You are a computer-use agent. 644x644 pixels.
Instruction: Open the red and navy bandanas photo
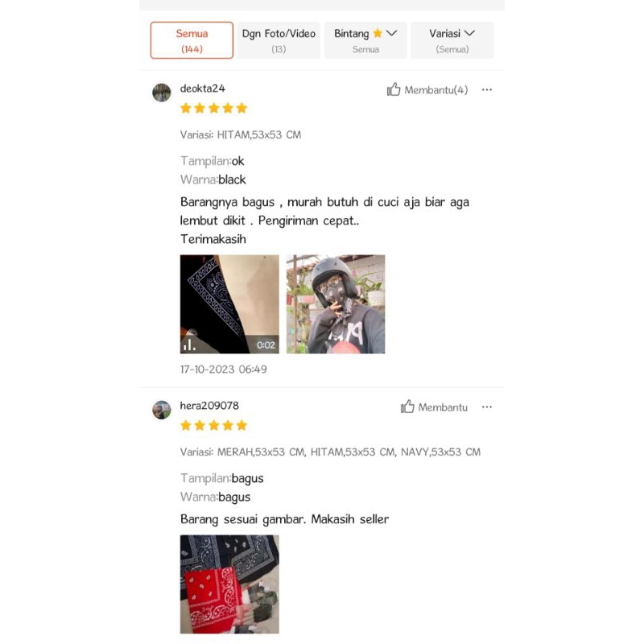click(x=229, y=584)
